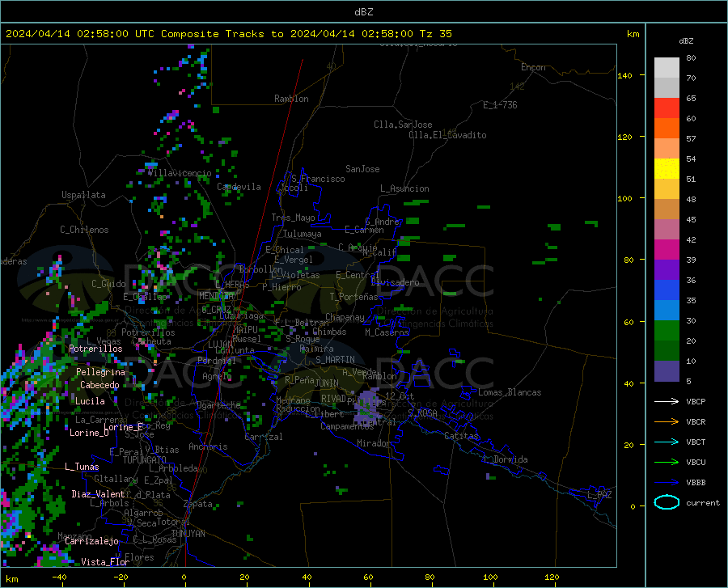728x588 pixels.
Task: Click the purple 36 dBZ color swatch
Action: pyautogui.click(x=667, y=270)
